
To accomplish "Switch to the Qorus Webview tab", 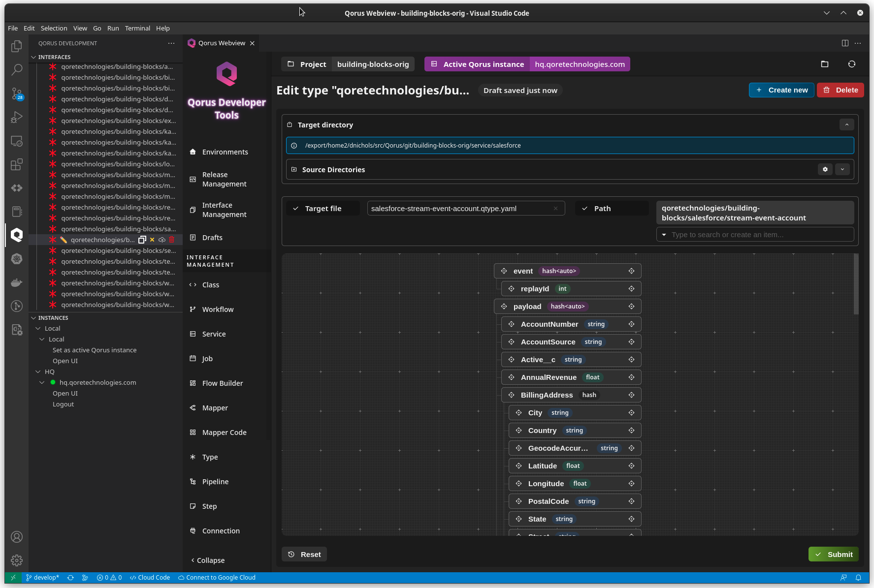I will (x=221, y=43).
